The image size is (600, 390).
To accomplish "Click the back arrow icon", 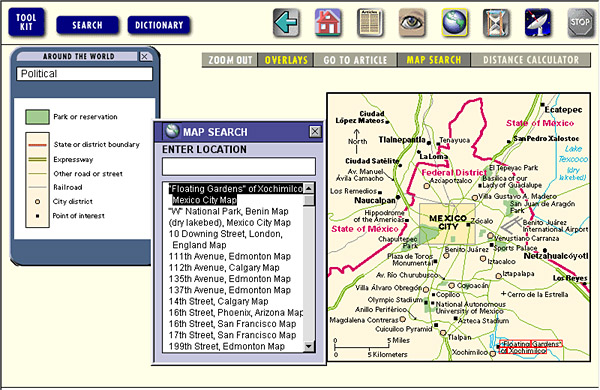I will [x=286, y=23].
